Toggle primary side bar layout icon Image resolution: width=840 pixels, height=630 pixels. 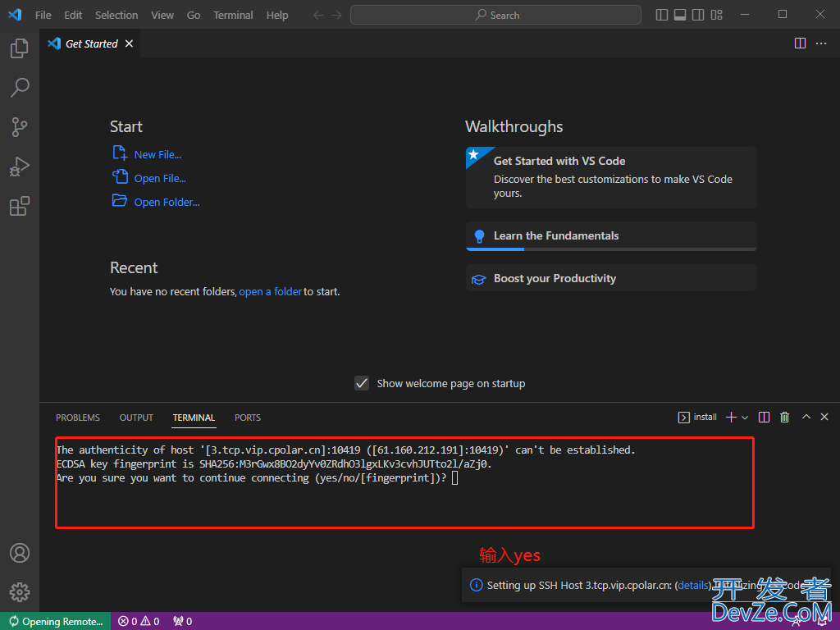point(662,15)
